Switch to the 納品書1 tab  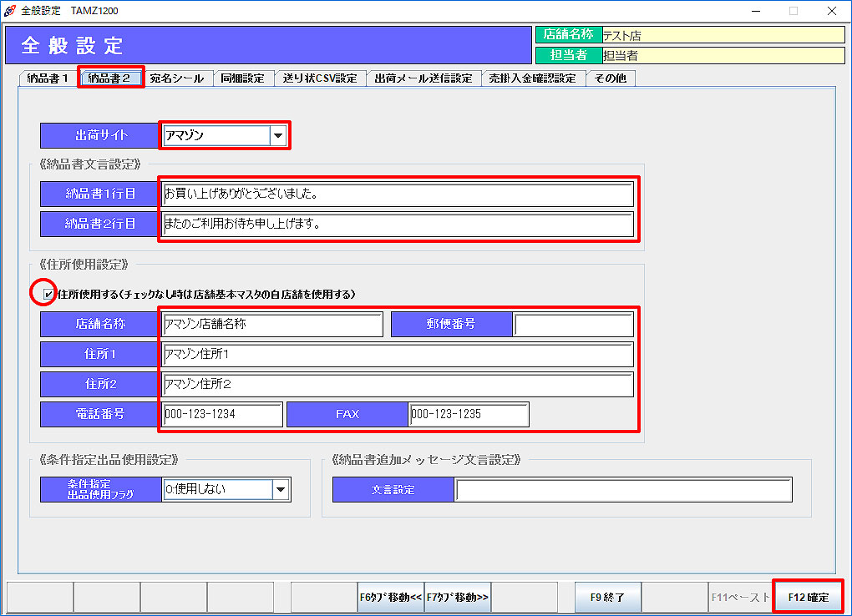48,78
